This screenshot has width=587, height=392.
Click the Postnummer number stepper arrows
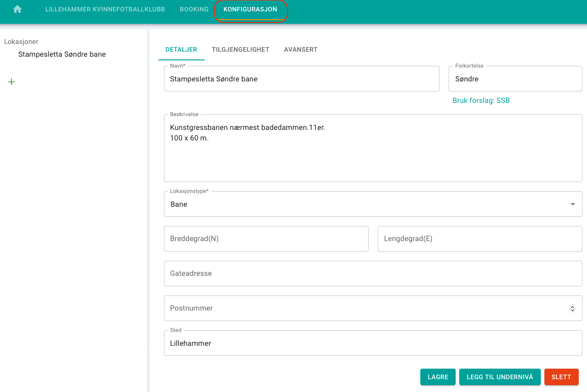[x=572, y=308]
